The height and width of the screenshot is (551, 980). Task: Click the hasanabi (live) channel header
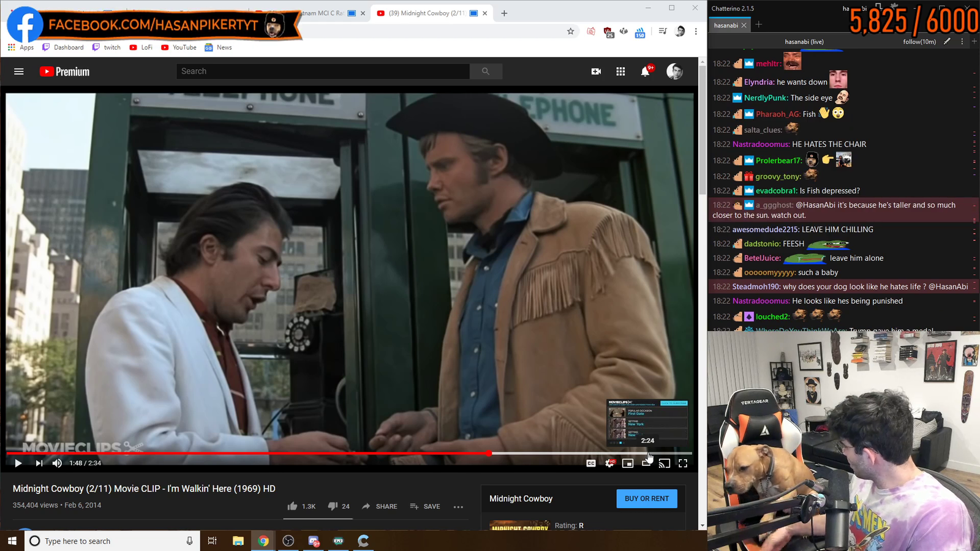[x=804, y=42]
